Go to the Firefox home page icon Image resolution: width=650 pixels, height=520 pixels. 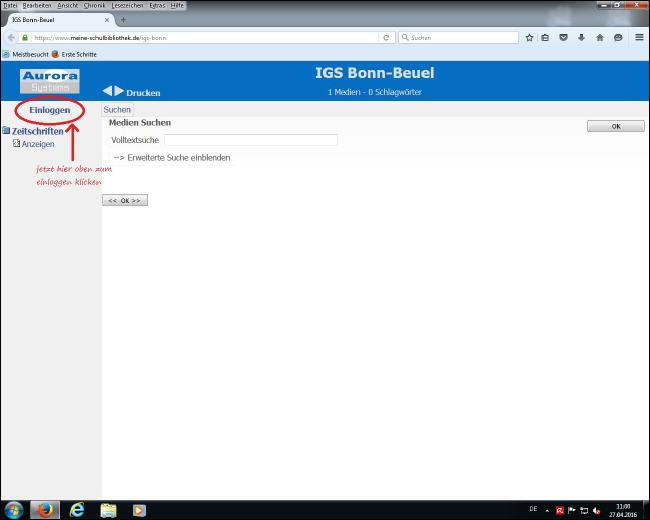[599, 37]
